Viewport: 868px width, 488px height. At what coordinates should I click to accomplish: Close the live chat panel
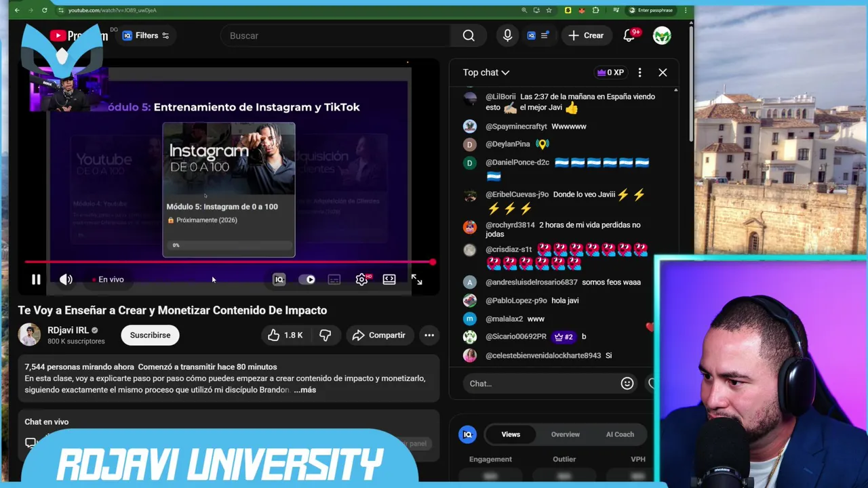click(663, 73)
